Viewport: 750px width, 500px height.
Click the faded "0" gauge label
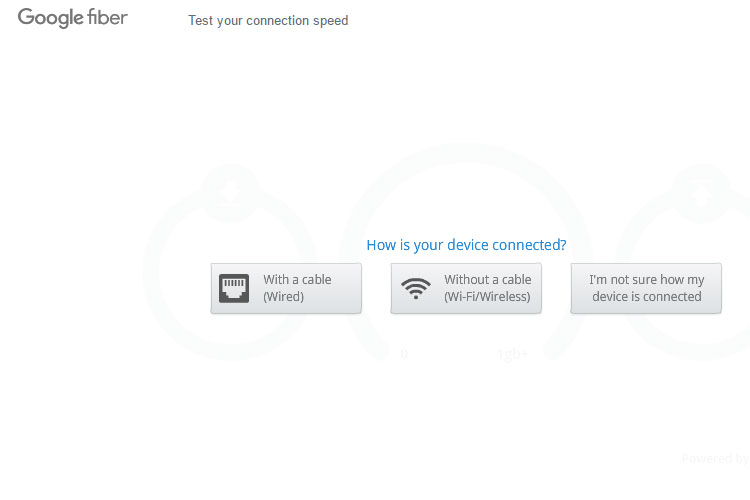pos(404,354)
